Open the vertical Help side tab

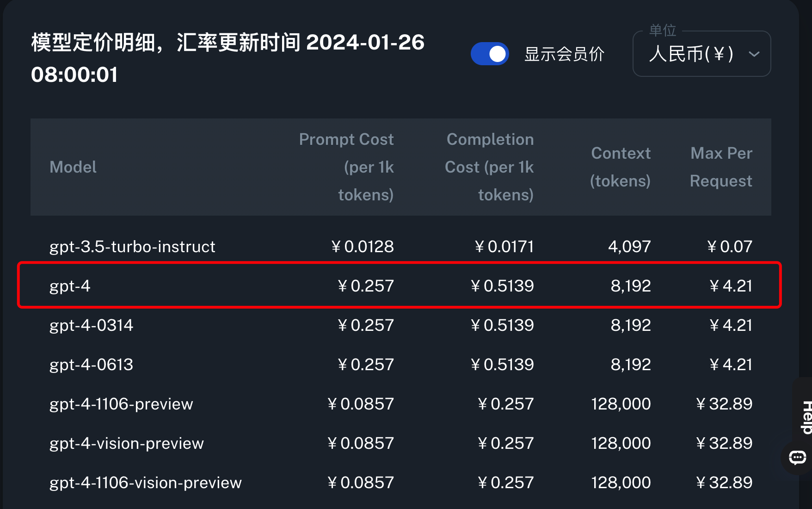coord(806,417)
